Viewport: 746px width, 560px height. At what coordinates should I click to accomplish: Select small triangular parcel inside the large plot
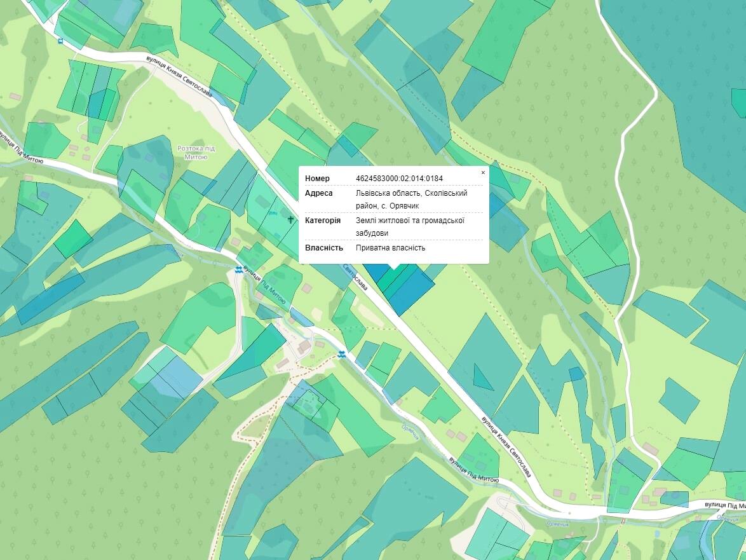click(x=482, y=378)
